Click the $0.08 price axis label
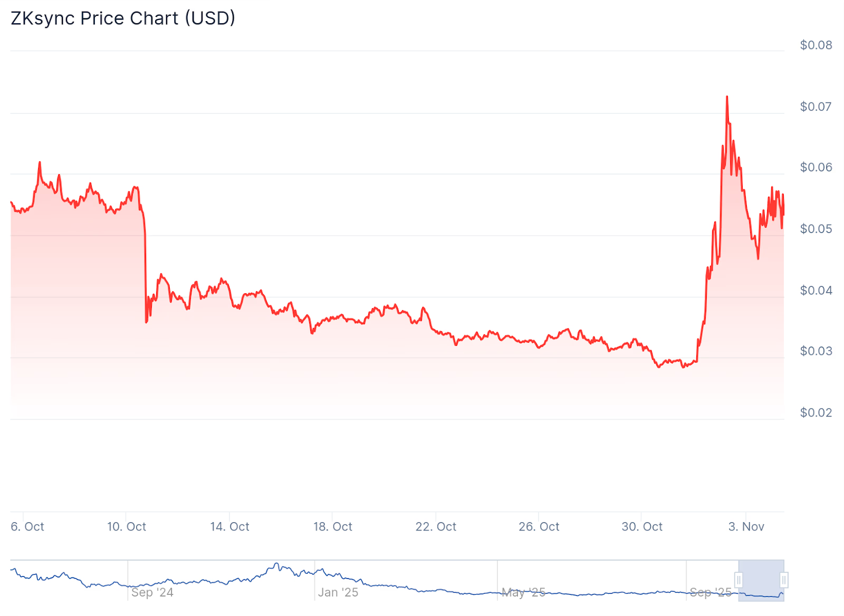The image size is (844, 616). (x=816, y=45)
